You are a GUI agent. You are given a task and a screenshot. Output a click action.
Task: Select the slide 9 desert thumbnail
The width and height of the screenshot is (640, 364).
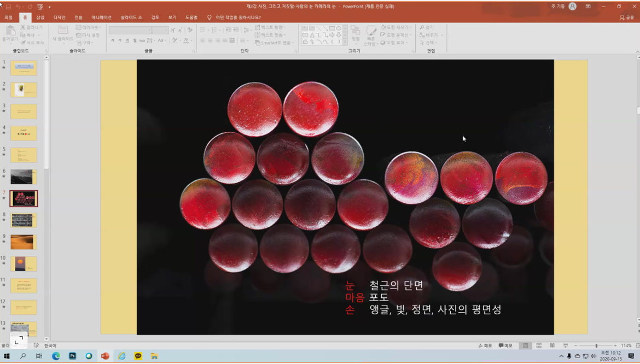tap(24, 242)
